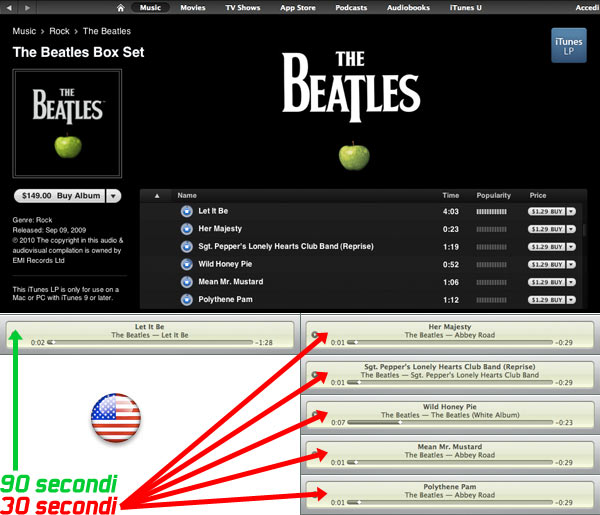Click the blue iTunes LP badge
The image size is (600, 515).
569,44
